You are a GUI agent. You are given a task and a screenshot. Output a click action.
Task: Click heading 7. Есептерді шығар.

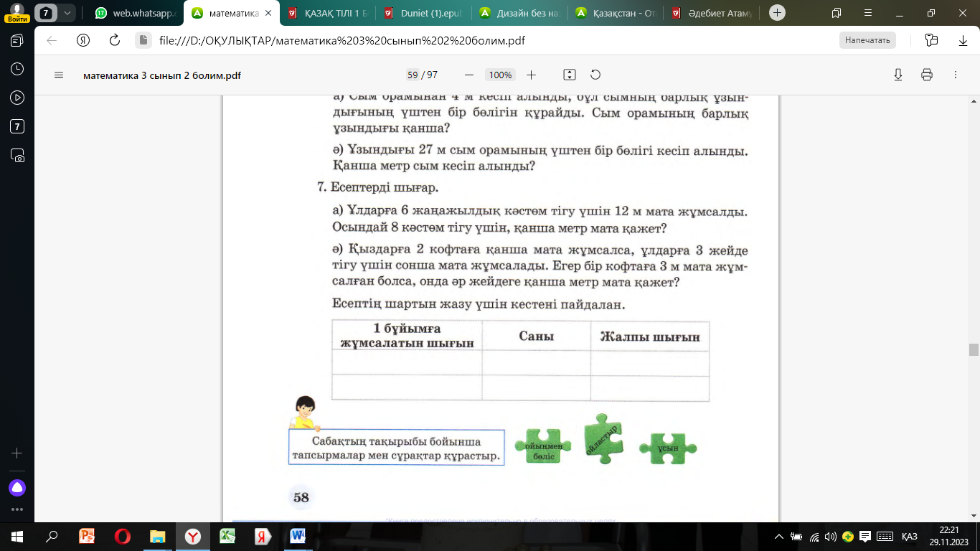378,187
